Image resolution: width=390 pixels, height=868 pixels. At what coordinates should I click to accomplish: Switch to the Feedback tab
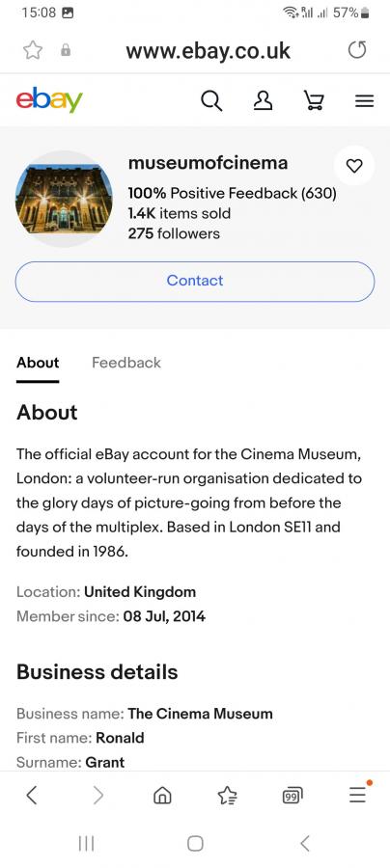126,363
